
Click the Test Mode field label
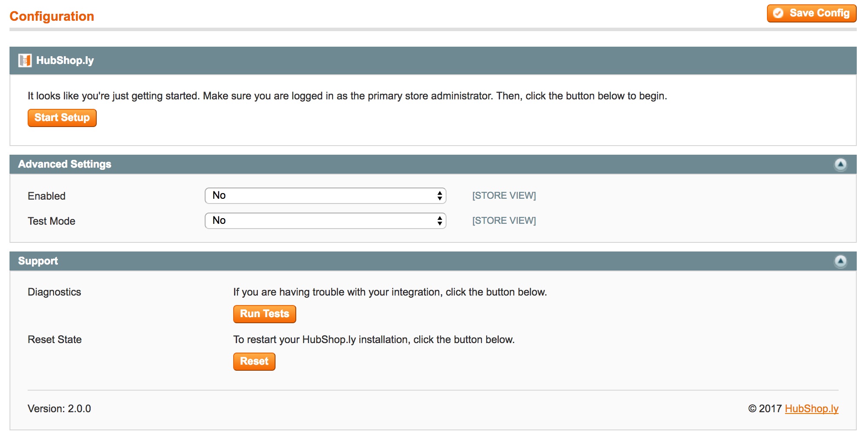(51, 221)
